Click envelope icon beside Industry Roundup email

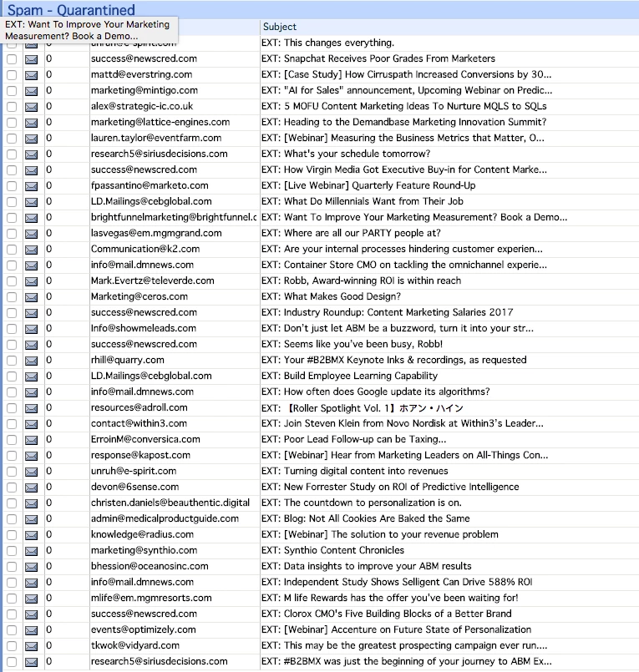[31, 313]
